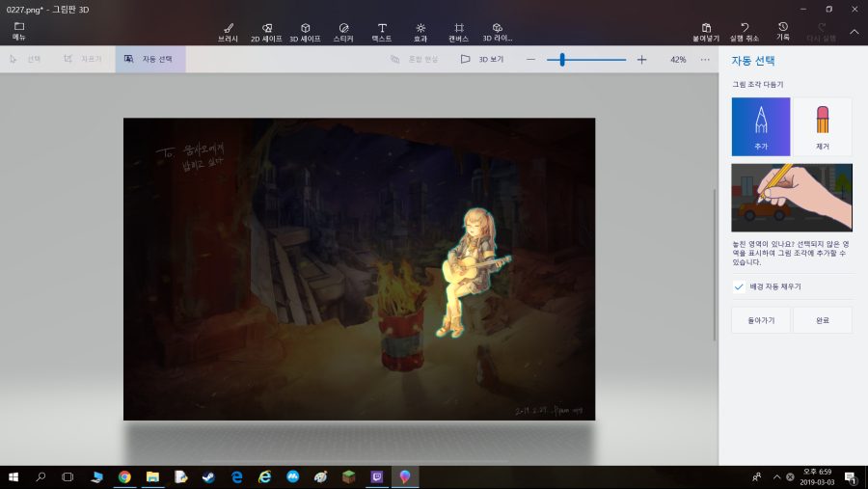
Task: Click the canvas vertical scrollbar
Action: (x=714, y=264)
